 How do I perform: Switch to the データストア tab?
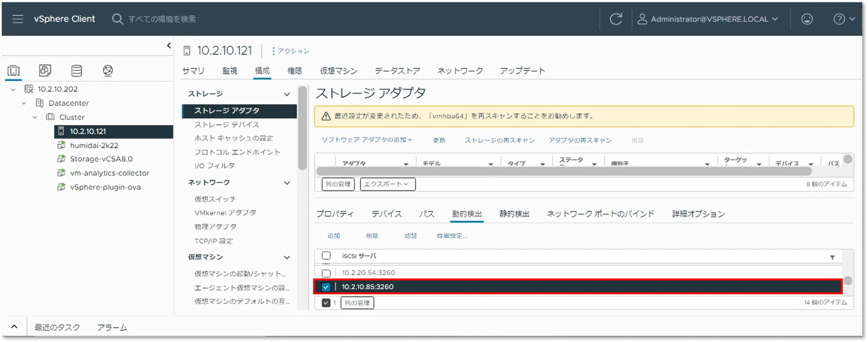397,71
